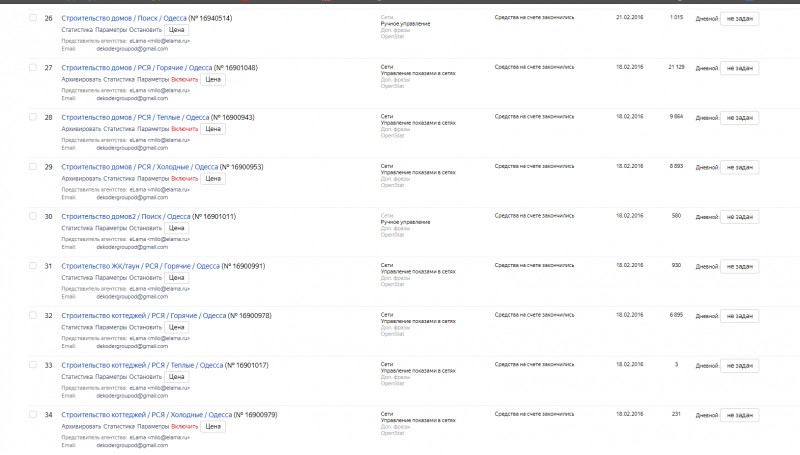This screenshot has height=455, width=800.
Task: Open campaign Строительство домов / Поиск / Одесса
Action: coord(124,18)
